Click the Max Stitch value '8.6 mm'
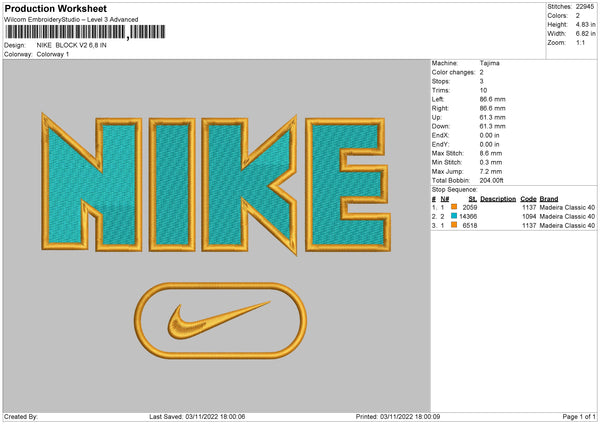 coord(491,153)
